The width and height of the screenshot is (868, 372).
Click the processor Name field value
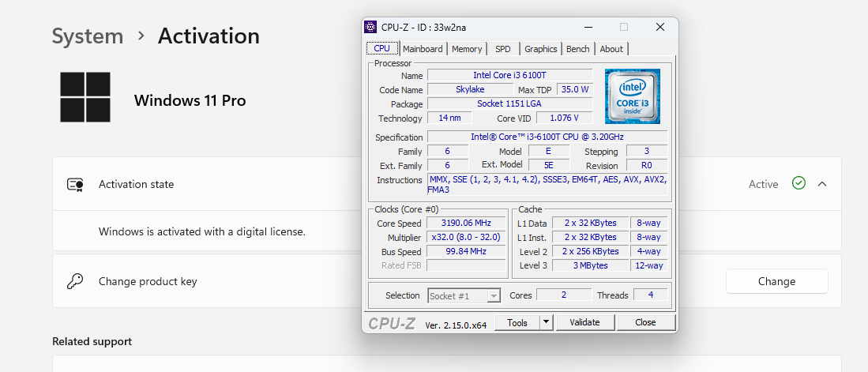(510, 75)
